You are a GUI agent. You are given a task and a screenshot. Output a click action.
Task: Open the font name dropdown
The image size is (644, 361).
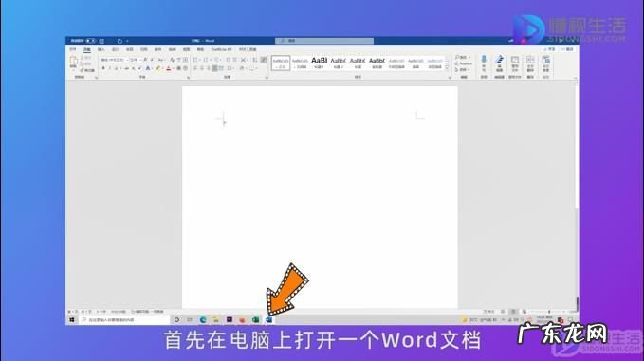127,60
